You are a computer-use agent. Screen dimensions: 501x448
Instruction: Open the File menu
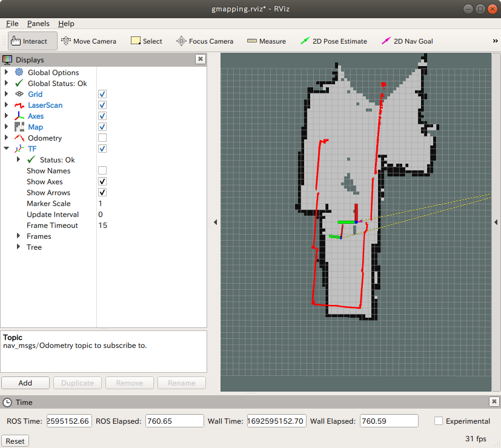(x=12, y=24)
